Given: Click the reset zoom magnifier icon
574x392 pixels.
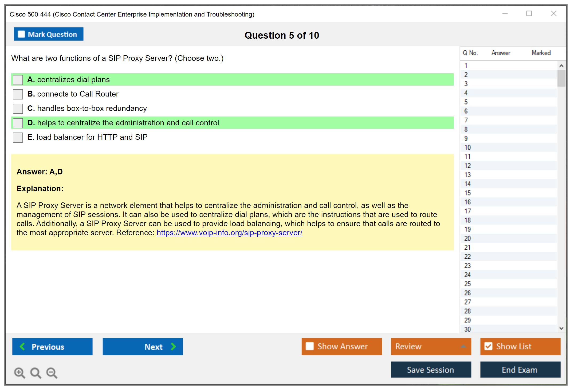Looking at the screenshot, I should click(36, 373).
